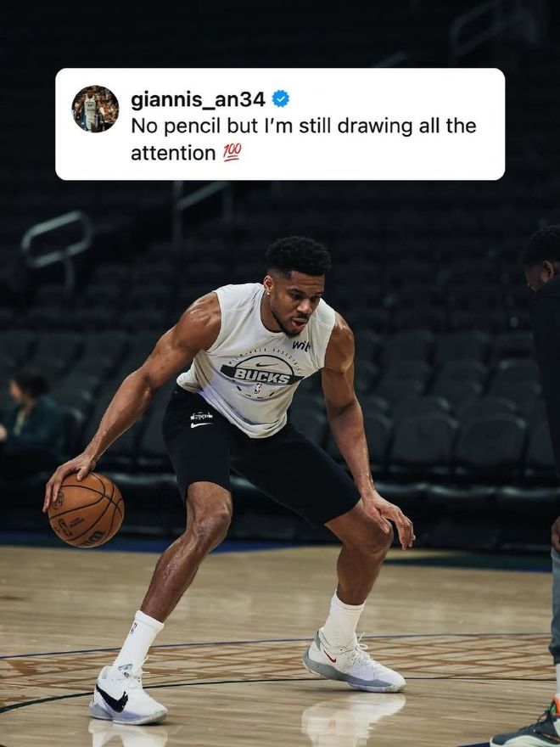Screen dimensions: 560x747
Task: Click the word "attention" in the caption
Action: pos(173,153)
